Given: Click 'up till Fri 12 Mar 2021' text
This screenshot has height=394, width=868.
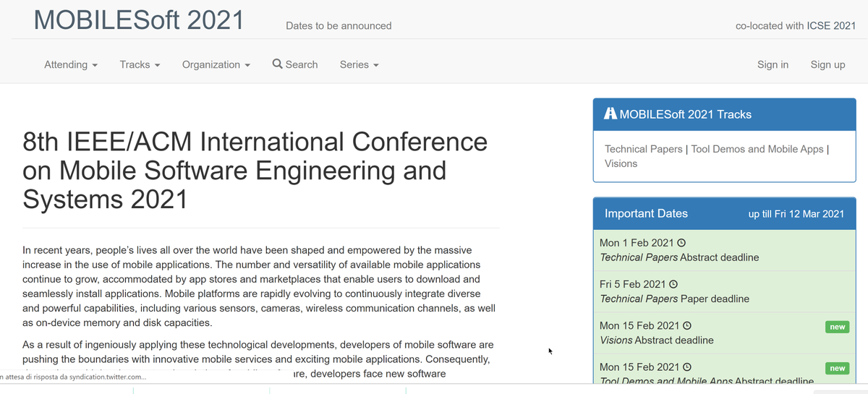Looking at the screenshot, I should [x=796, y=214].
